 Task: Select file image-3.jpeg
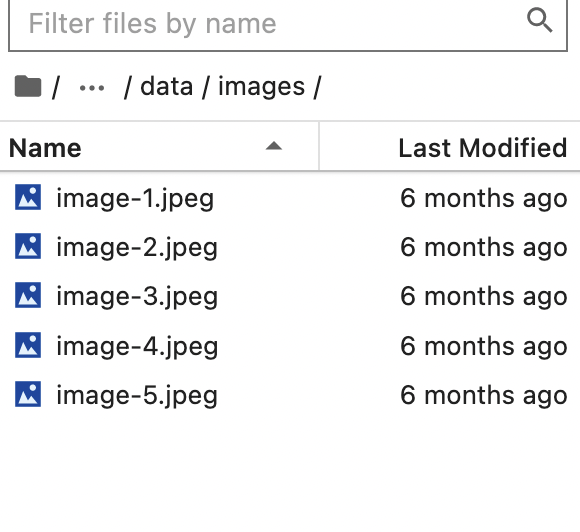(290, 296)
